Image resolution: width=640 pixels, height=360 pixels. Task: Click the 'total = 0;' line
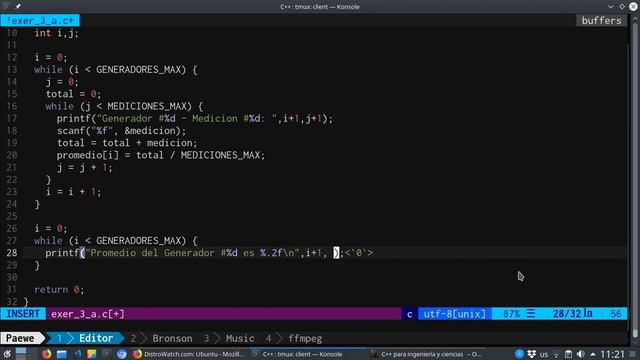click(73, 94)
